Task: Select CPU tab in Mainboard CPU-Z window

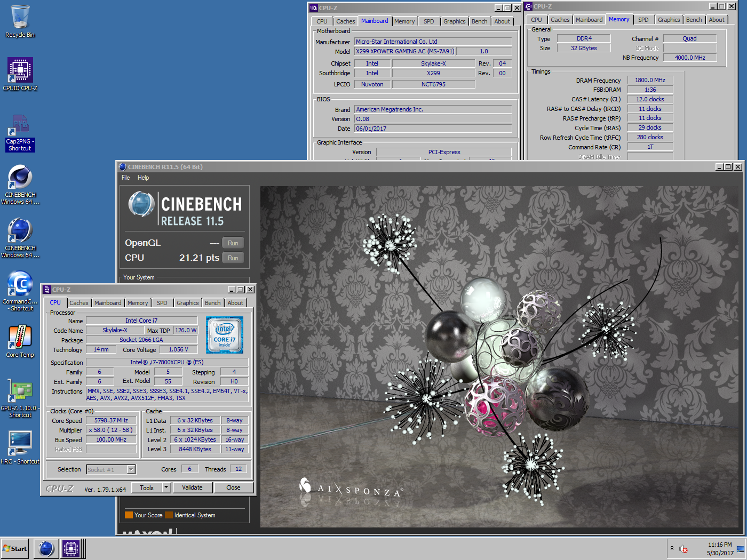Action: 322,21
